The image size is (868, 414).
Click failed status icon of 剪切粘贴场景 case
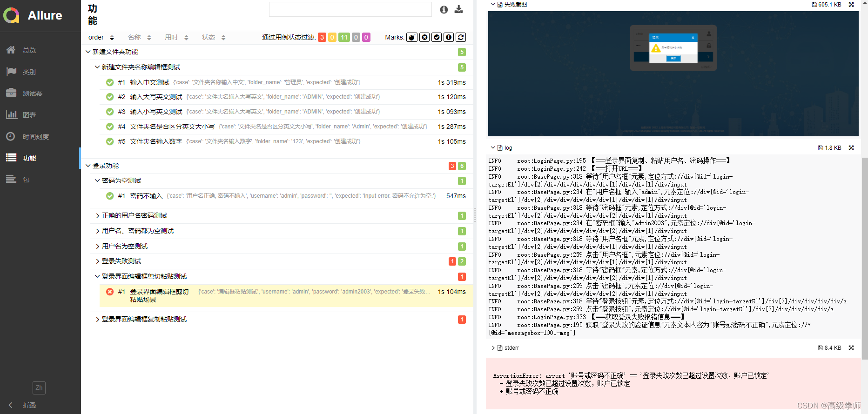pyautogui.click(x=110, y=292)
